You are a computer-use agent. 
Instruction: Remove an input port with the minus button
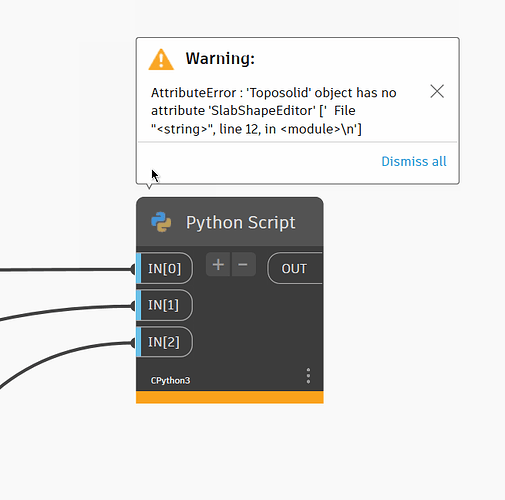(x=243, y=265)
